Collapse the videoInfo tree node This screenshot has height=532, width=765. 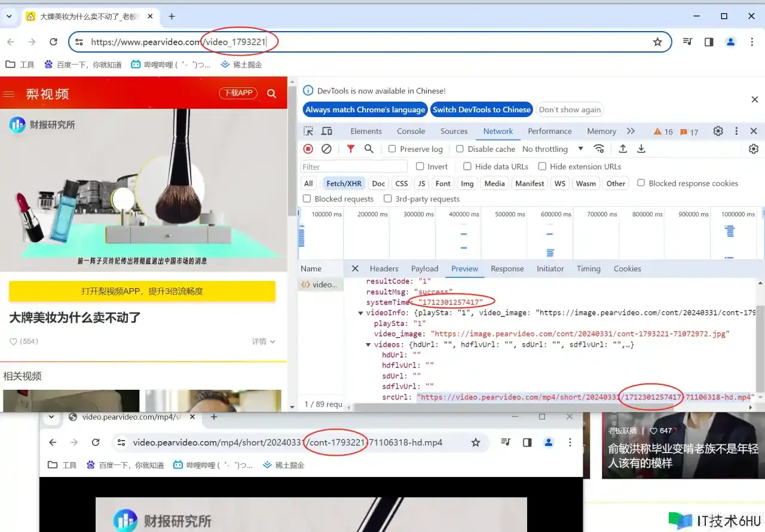pos(361,313)
